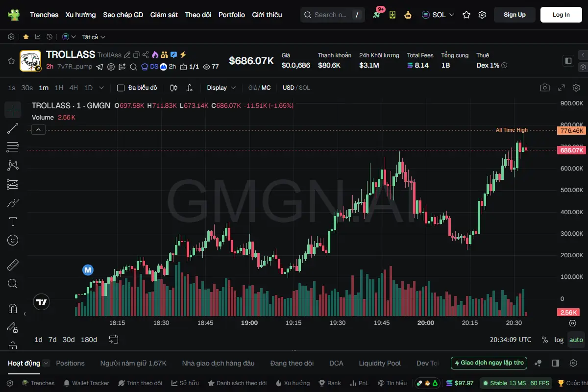Open the SOL chain dropdown
Screen dimensions: 588x392
pyautogui.click(x=438, y=15)
